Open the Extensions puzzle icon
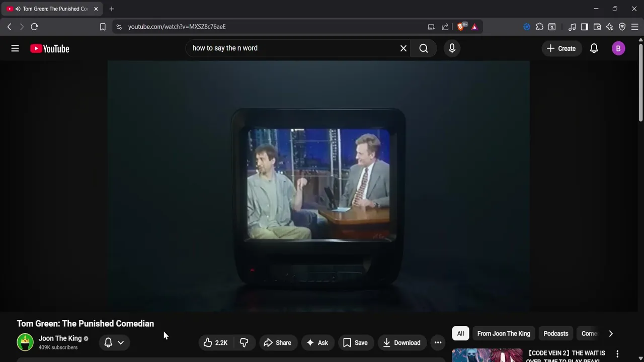This screenshot has height=362, width=644. click(x=540, y=27)
